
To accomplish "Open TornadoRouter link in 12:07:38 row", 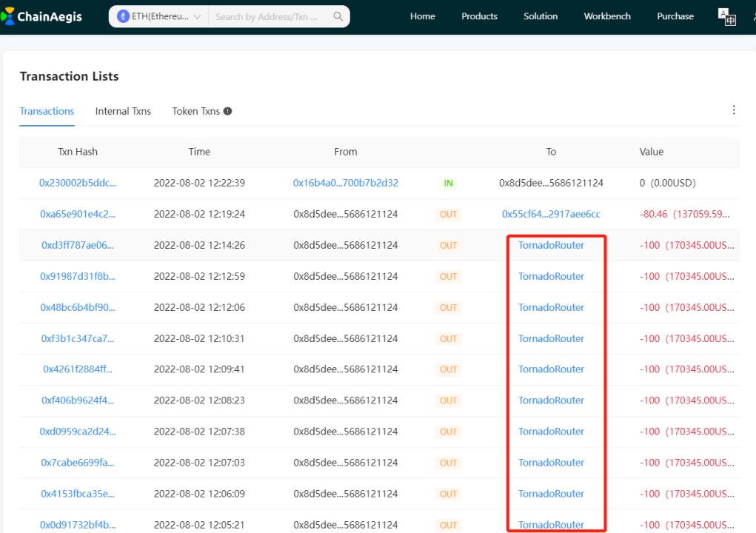I will pyautogui.click(x=551, y=432).
